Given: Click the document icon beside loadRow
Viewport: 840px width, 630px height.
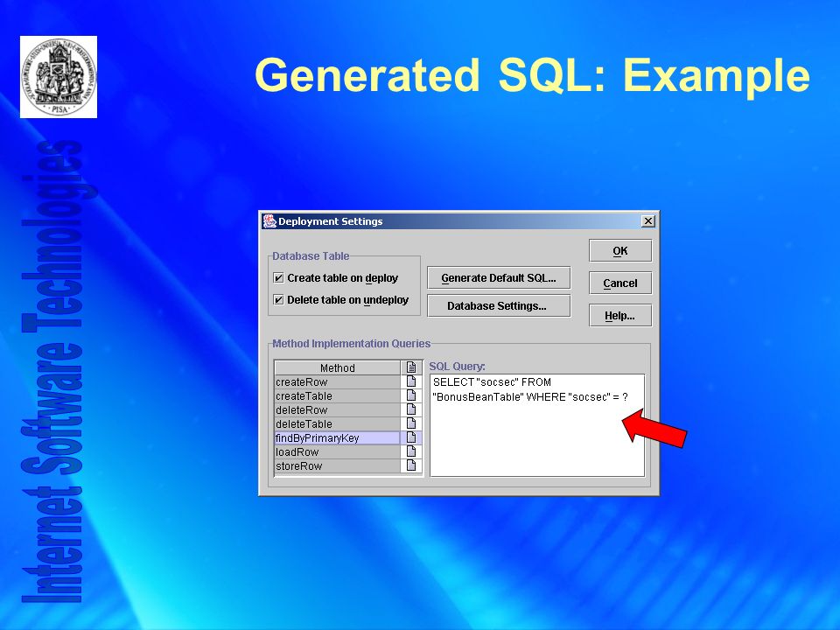Looking at the screenshot, I should [411, 451].
